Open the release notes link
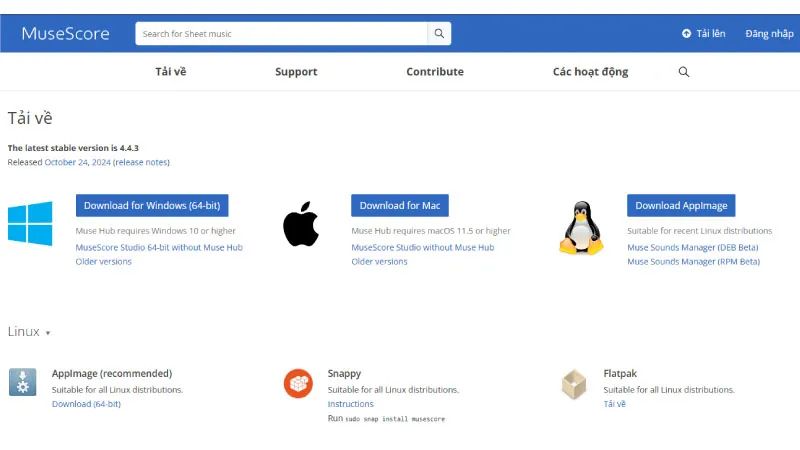Image resolution: width=800 pixels, height=450 pixels. 141,162
